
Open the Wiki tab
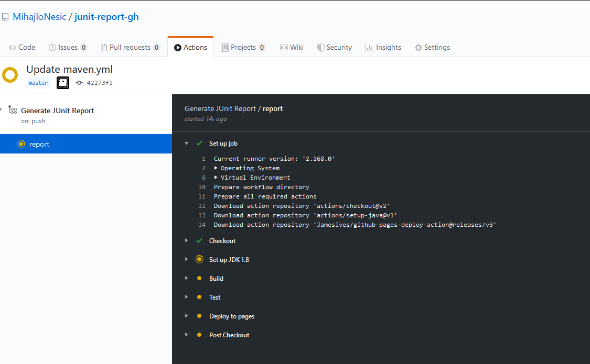pos(292,47)
